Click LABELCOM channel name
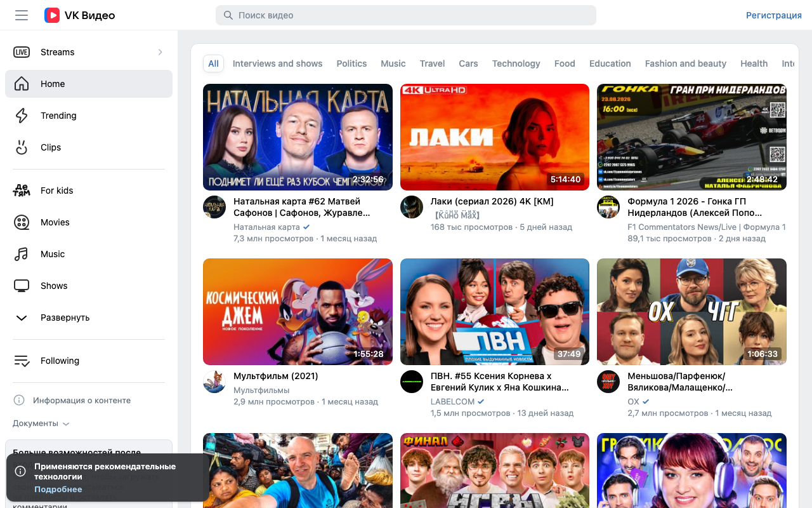The height and width of the screenshot is (508, 812). [453, 401]
